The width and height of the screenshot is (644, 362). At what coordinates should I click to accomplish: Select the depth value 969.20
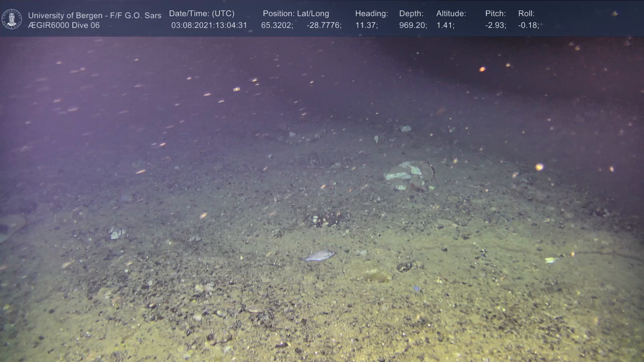tap(413, 25)
